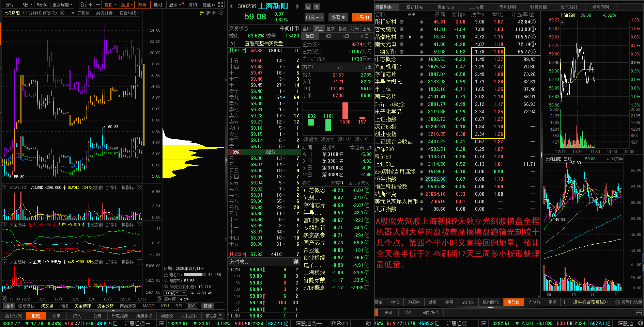Click 抓牛机会在这里 link
The height and width of the screenshot is (327, 644).
pos(591,302)
